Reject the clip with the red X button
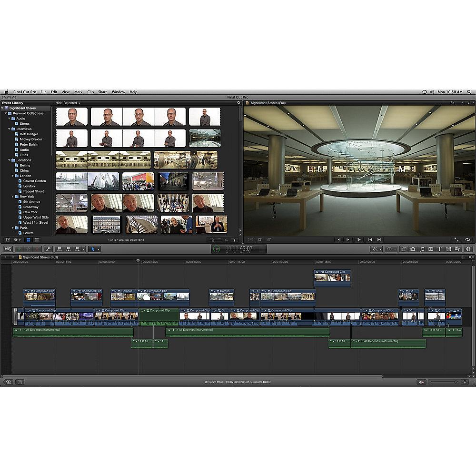The image size is (476, 476). 37,249
